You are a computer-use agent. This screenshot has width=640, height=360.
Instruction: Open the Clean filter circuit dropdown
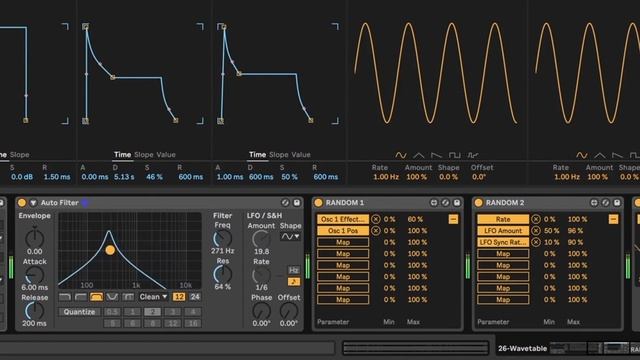(153, 297)
